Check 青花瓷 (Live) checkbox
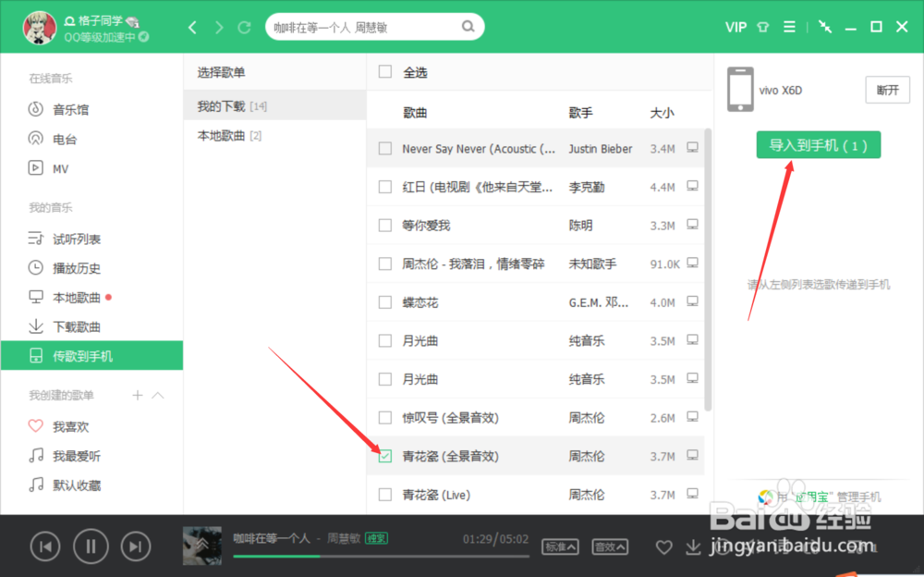This screenshot has height=577, width=924. [384, 495]
